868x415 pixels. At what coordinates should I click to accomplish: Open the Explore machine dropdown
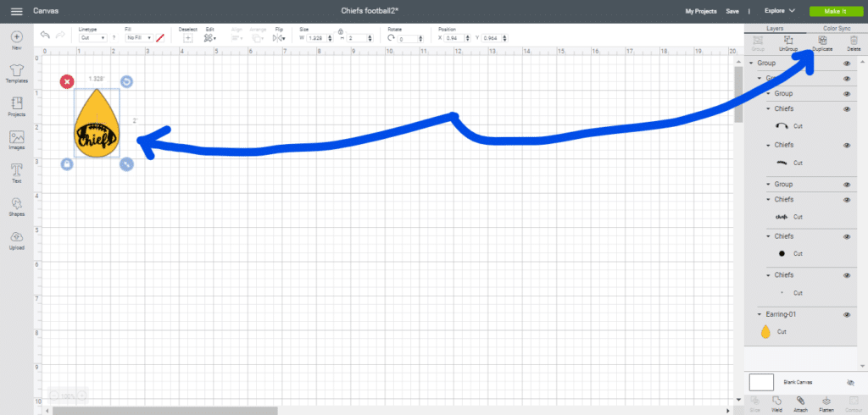[x=779, y=11]
